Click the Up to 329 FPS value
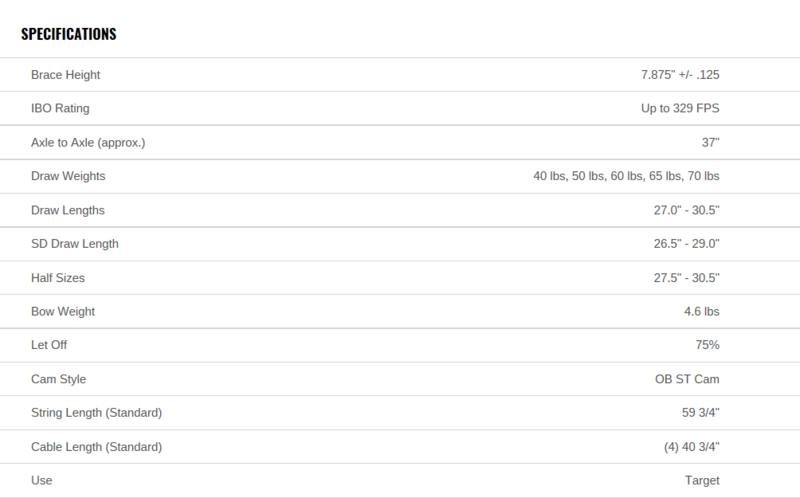This screenshot has height=498, width=800. pyautogui.click(x=680, y=108)
